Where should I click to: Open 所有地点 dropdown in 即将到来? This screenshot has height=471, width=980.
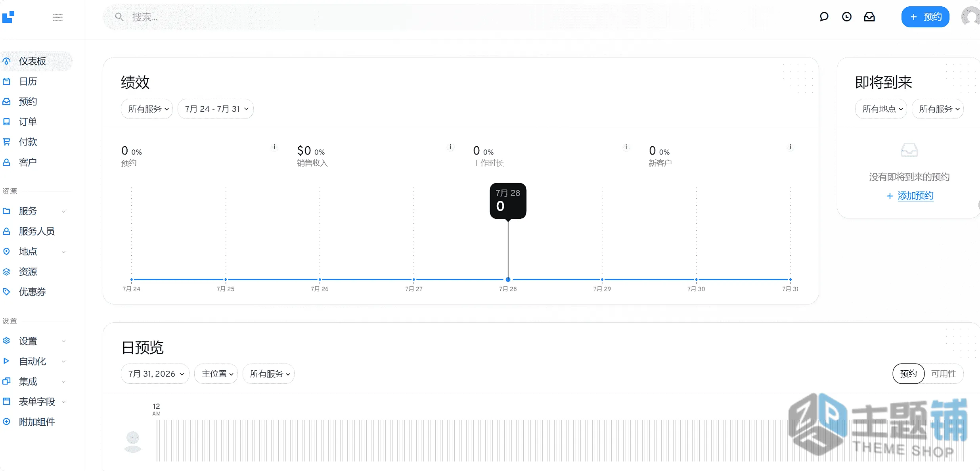click(x=881, y=109)
